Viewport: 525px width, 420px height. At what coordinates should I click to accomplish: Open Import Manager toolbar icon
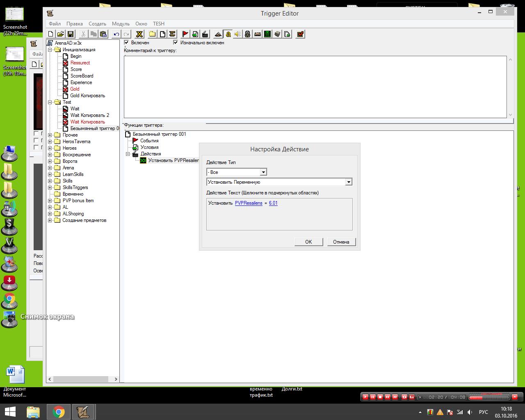tap(287, 34)
